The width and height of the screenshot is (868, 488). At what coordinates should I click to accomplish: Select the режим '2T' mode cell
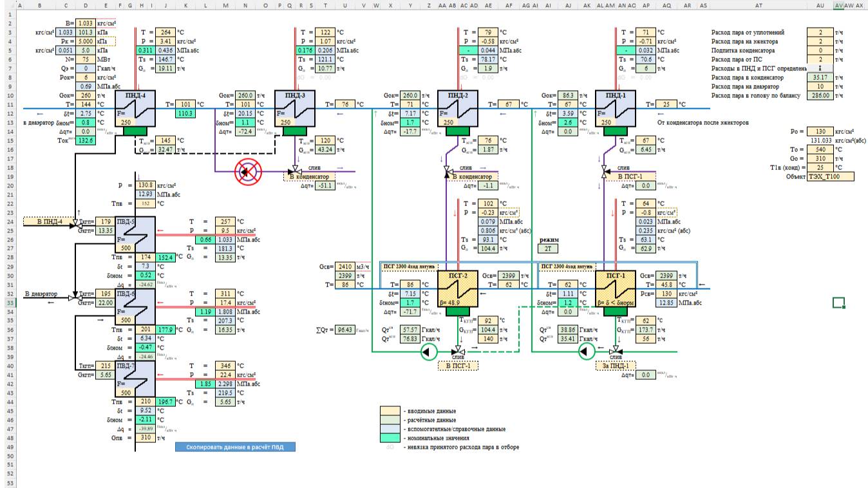click(x=548, y=247)
